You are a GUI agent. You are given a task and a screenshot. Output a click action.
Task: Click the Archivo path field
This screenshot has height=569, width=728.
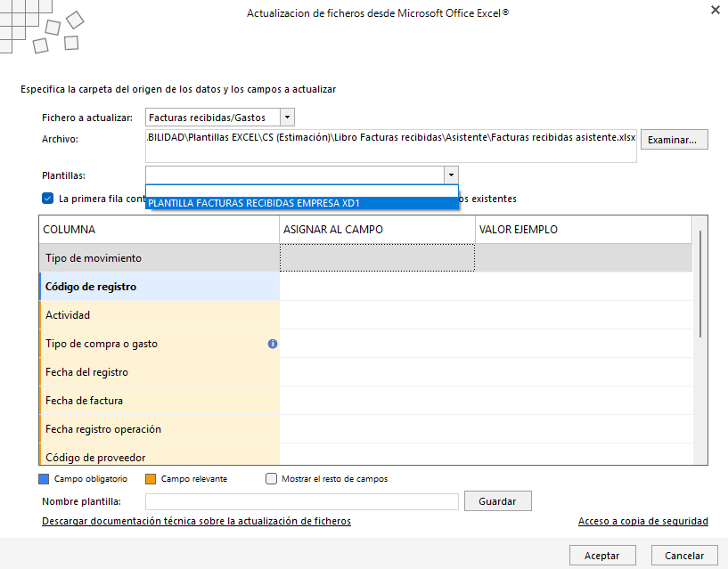tap(391, 146)
